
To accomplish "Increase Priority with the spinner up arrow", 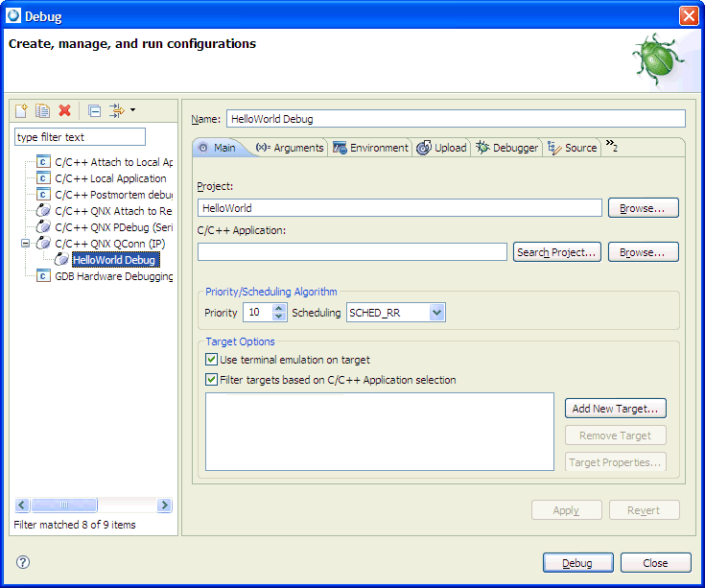I will tap(279, 308).
